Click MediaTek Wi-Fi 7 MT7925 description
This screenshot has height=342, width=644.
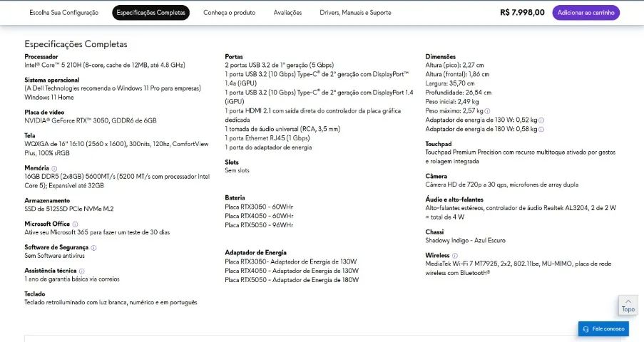518,268
